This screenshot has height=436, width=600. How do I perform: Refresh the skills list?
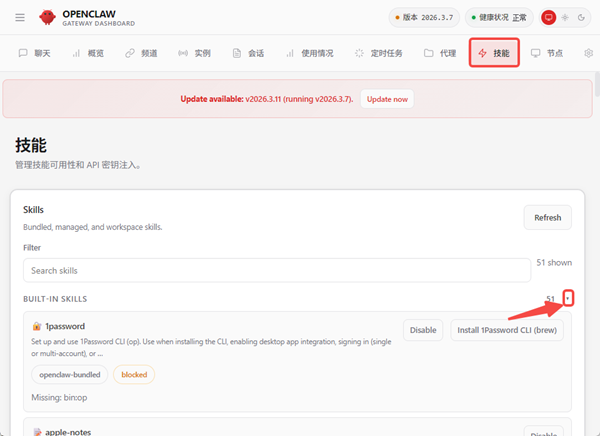(547, 217)
